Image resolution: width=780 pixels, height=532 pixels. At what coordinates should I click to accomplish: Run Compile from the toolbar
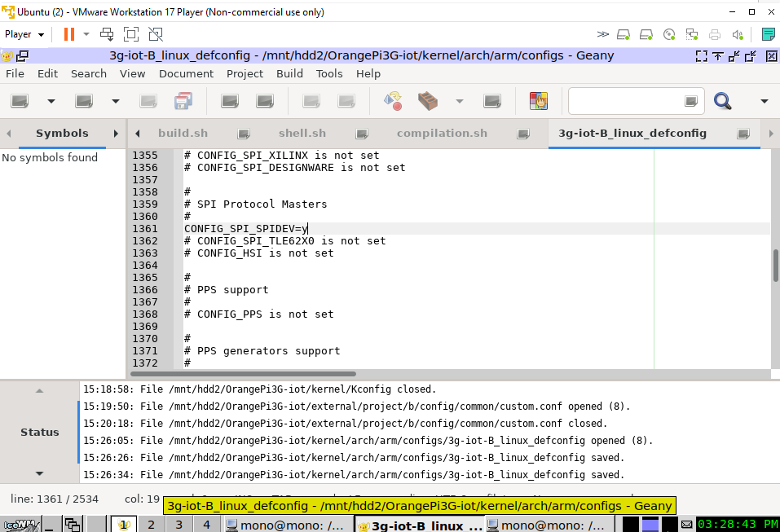pyautogui.click(x=393, y=101)
